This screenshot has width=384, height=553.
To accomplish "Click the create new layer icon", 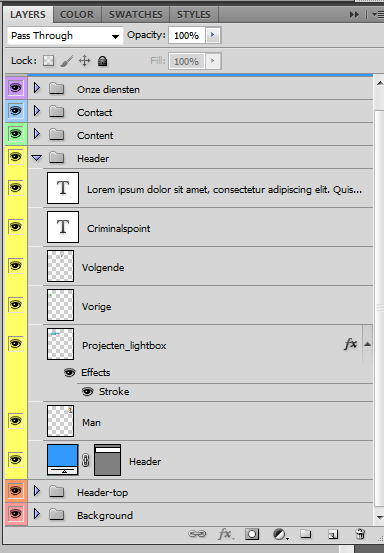I will tap(333, 534).
